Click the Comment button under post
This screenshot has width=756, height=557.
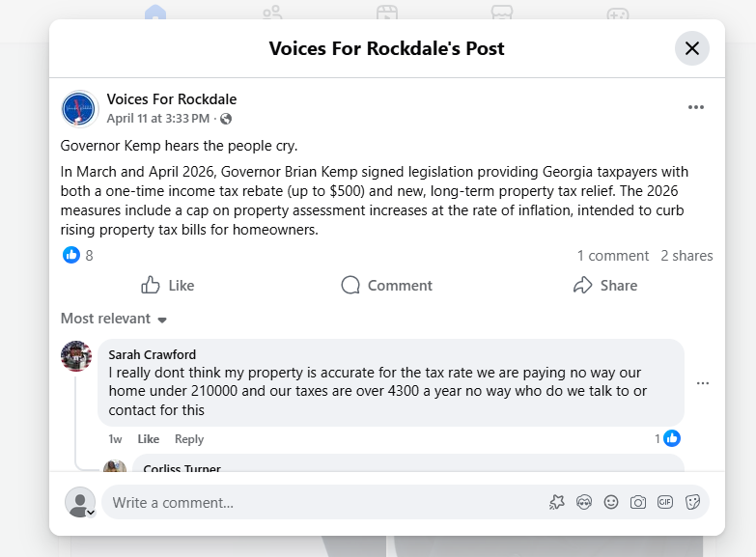(x=386, y=286)
